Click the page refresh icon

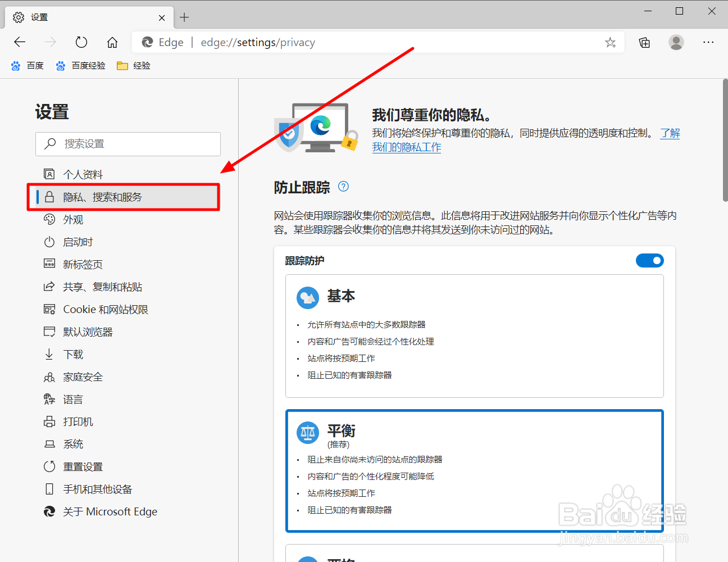pyautogui.click(x=81, y=42)
